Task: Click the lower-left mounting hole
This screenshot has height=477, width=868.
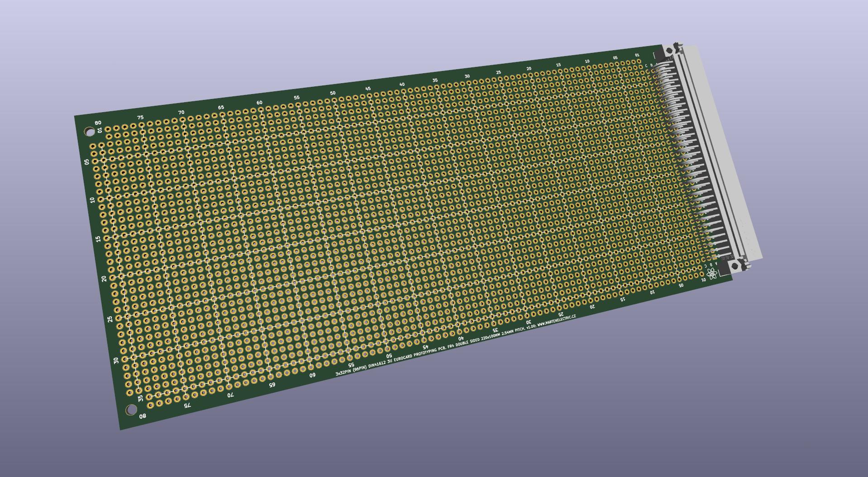Action: [131, 410]
